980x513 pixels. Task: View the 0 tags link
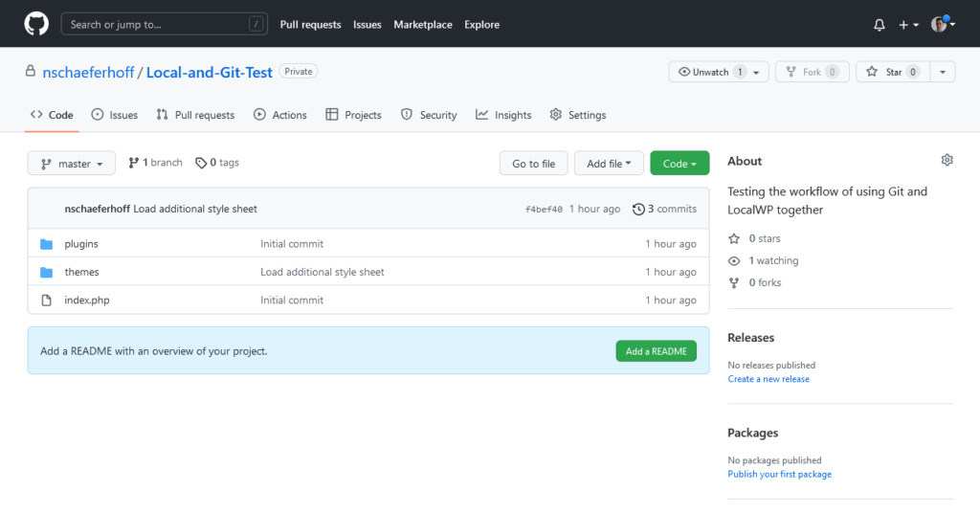click(x=217, y=163)
